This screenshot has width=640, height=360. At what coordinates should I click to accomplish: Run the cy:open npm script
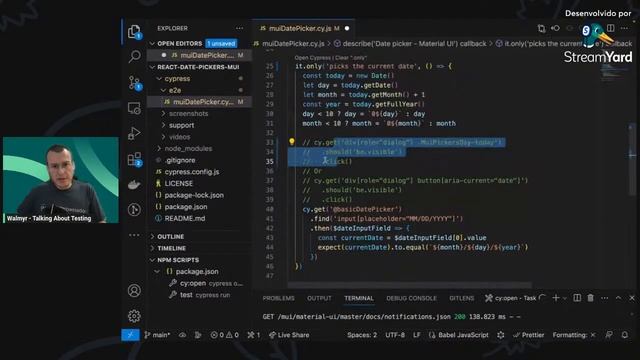193,283
